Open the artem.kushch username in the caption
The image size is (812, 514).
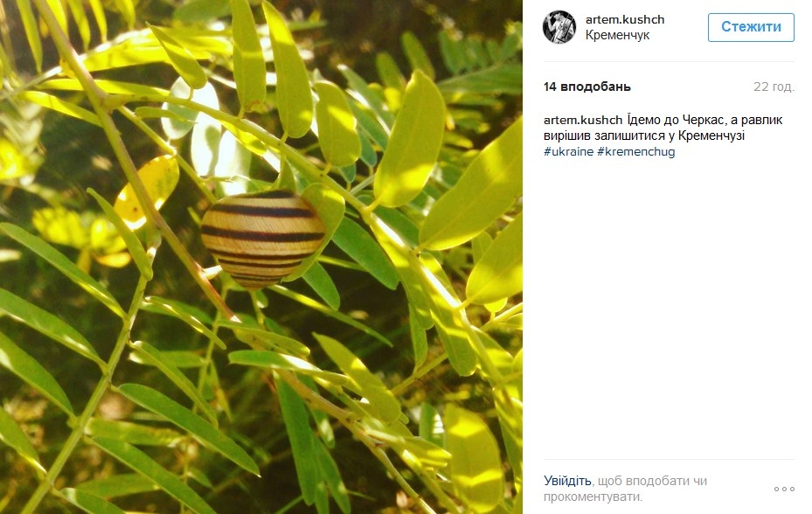583,120
